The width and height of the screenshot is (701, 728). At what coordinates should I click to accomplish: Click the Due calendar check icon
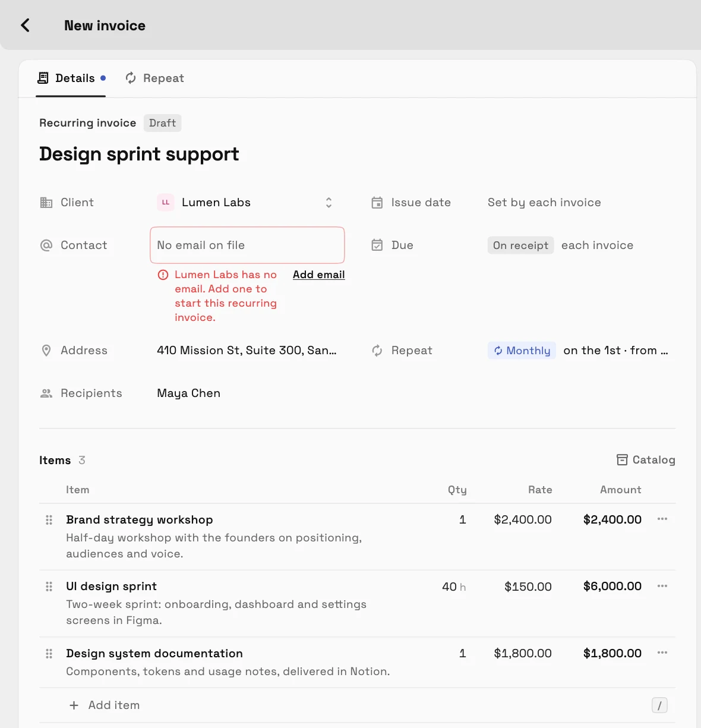pyautogui.click(x=377, y=245)
